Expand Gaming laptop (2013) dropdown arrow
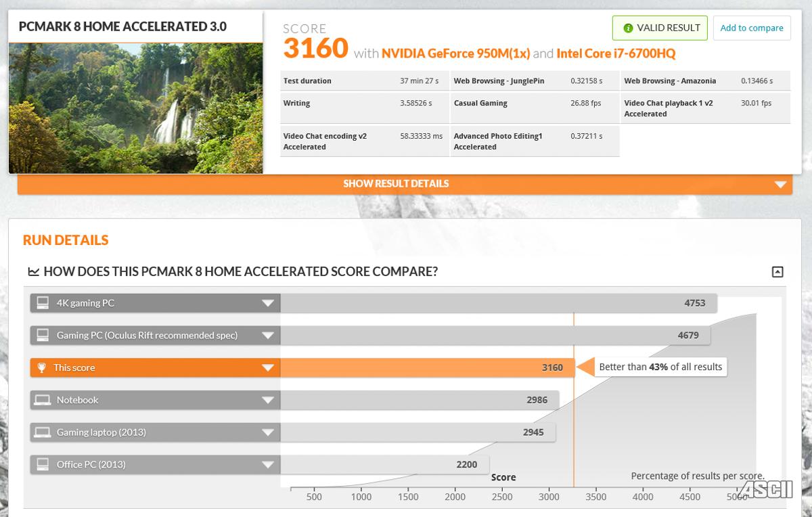This screenshot has height=517, width=812. point(268,432)
